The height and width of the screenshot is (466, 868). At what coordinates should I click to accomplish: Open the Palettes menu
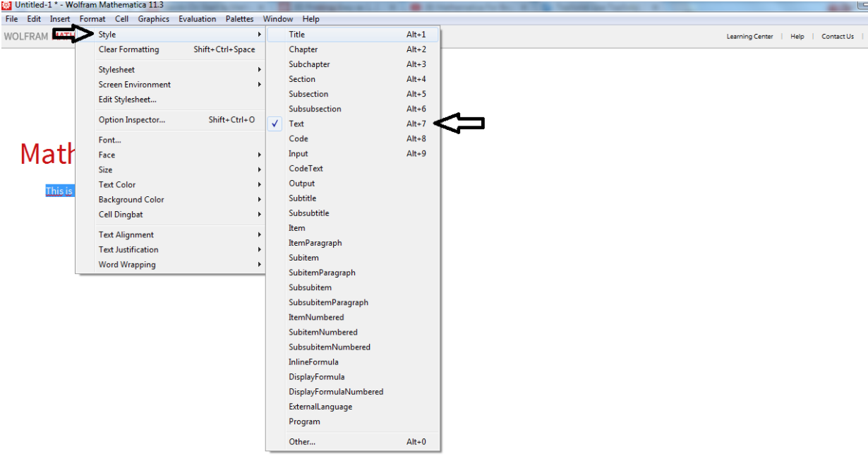pos(240,19)
